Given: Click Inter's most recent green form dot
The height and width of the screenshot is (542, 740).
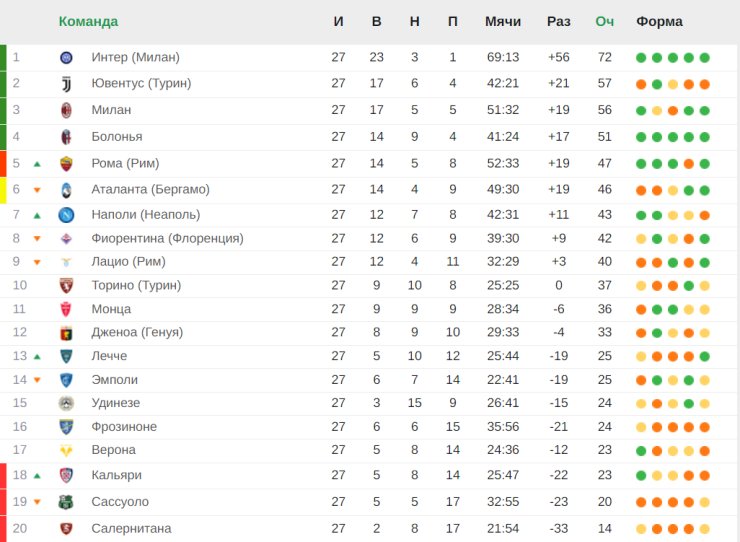Looking at the screenshot, I should [x=705, y=58].
